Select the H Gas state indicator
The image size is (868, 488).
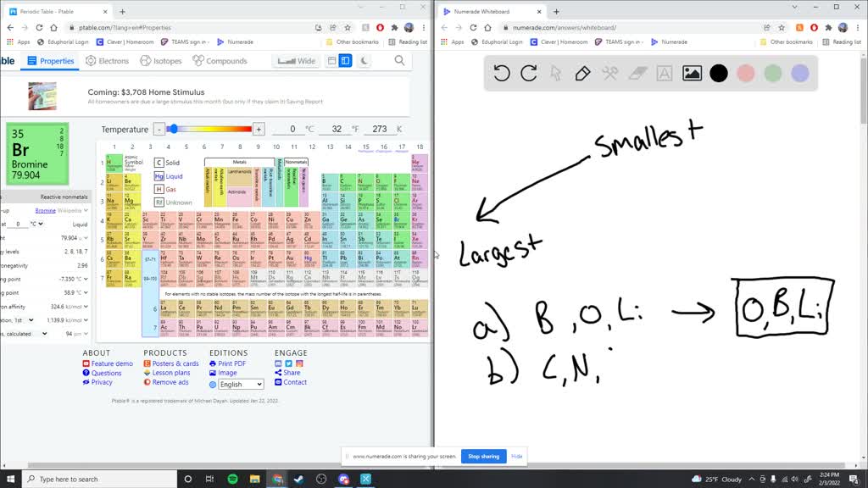pos(159,191)
